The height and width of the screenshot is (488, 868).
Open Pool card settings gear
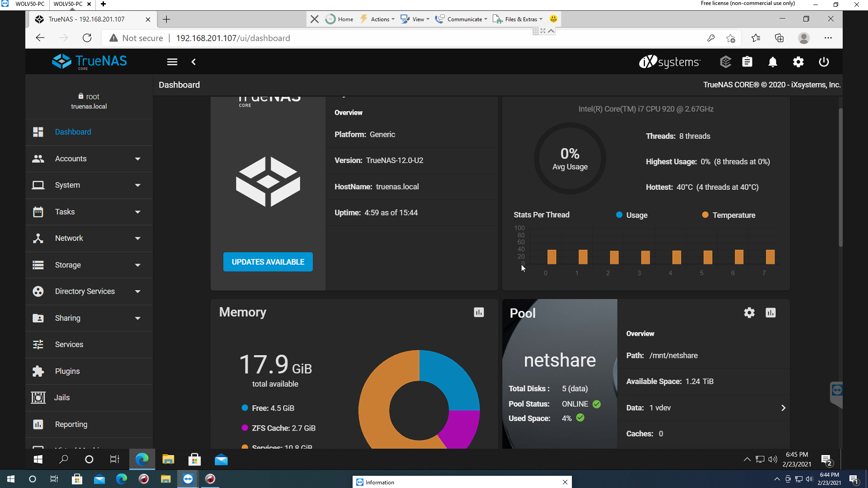point(749,313)
